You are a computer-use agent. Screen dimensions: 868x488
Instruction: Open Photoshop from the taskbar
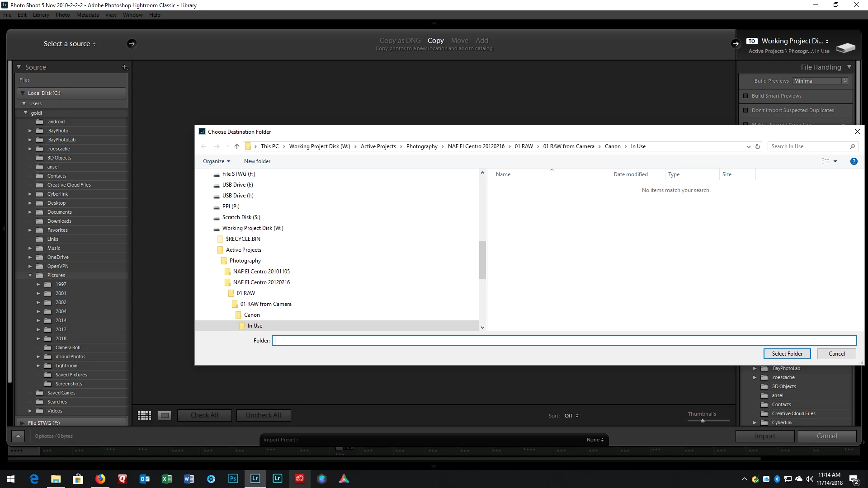[233, 479]
